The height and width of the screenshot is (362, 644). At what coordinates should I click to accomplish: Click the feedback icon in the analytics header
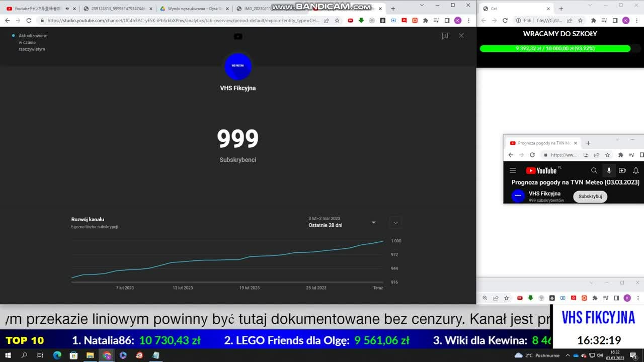pyautogui.click(x=445, y=36)
